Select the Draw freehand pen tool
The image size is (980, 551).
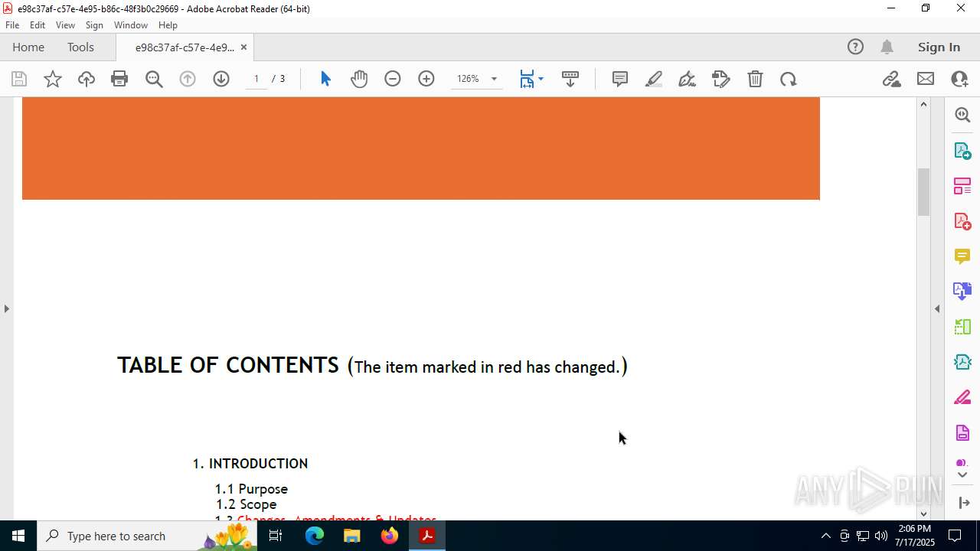click(x=688, y=79)
